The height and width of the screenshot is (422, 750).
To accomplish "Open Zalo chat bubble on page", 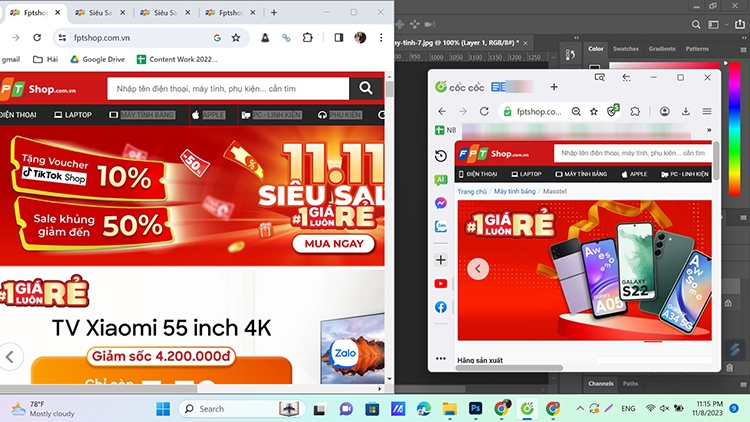I will 345,354.
